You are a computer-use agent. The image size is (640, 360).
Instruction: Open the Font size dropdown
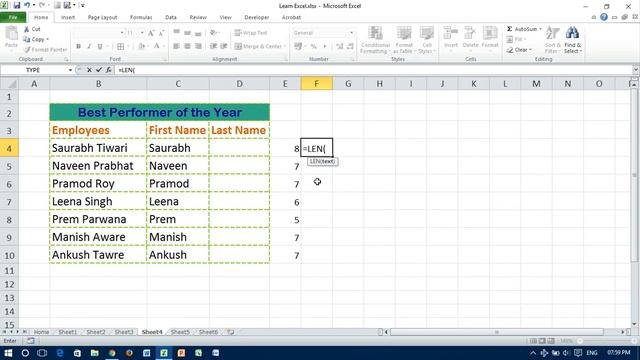(x=142, y=33)
